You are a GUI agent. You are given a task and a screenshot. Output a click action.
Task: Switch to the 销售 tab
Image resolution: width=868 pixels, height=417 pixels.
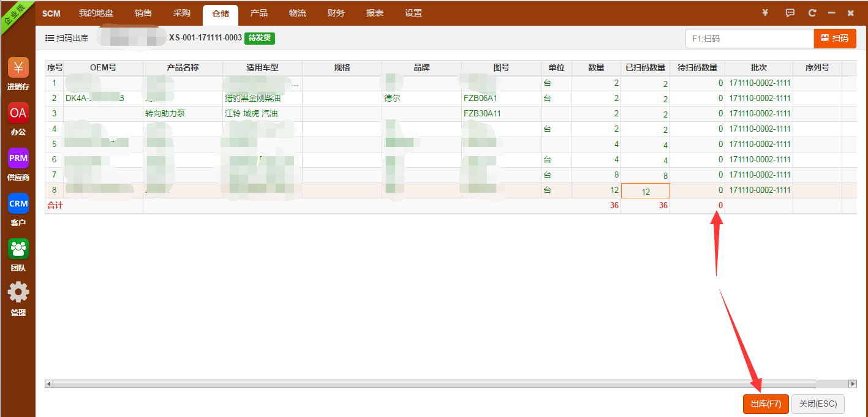pos(143,13)
